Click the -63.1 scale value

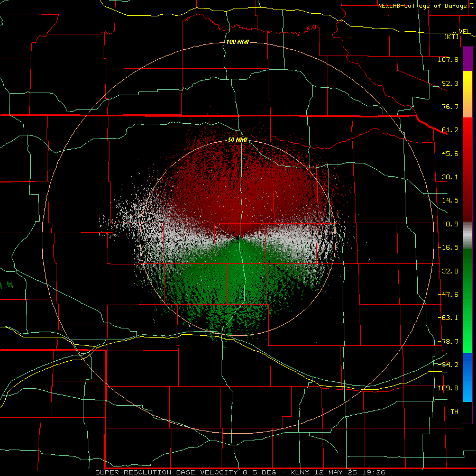pyautogui.click(x=448, y=318)
